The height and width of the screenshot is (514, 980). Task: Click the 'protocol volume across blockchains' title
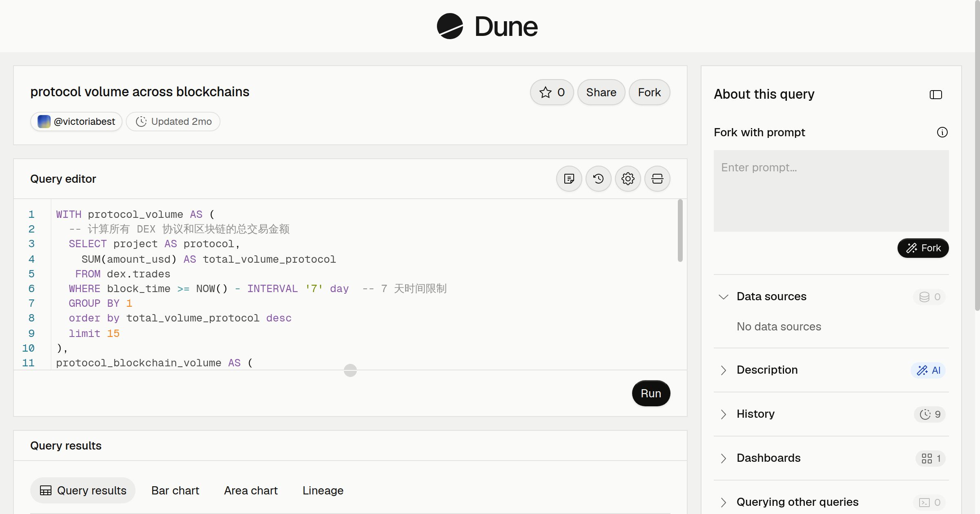140,92
